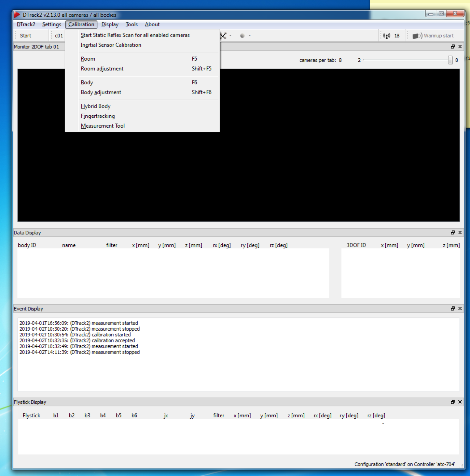The width and height of the screenshot is (470, 476).
Task: Open the Display menu
Action: click(x=110, y=25)
